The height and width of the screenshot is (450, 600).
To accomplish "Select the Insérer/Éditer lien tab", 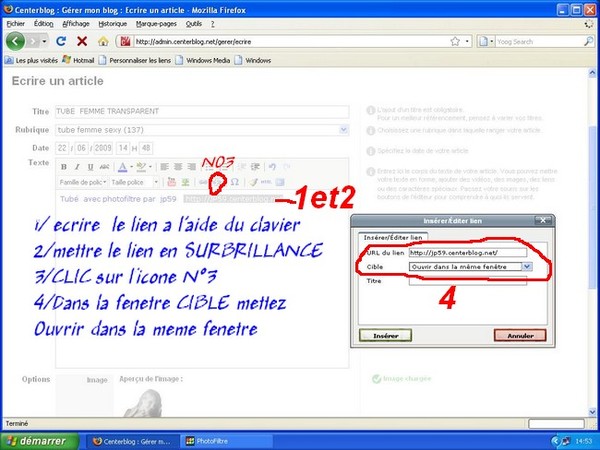I will pyautogui.click(x=393, y=237).
